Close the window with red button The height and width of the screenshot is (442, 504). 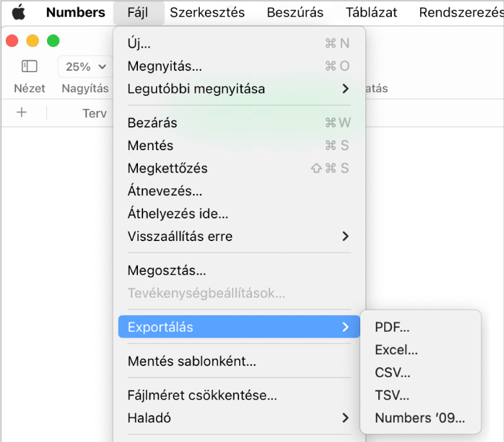[12, 41]
